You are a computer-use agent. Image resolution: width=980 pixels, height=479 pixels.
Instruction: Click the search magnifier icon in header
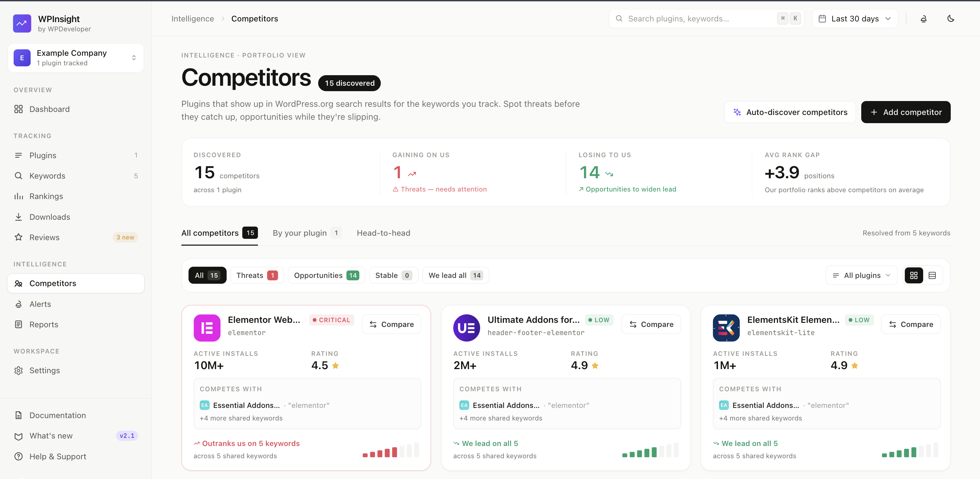(x=619, y=19)
